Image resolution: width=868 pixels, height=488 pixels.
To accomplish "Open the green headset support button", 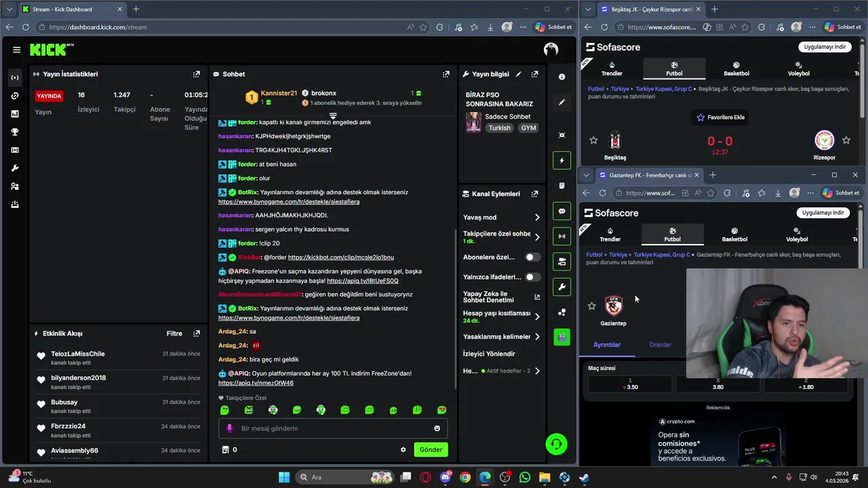I will (556, 444).
